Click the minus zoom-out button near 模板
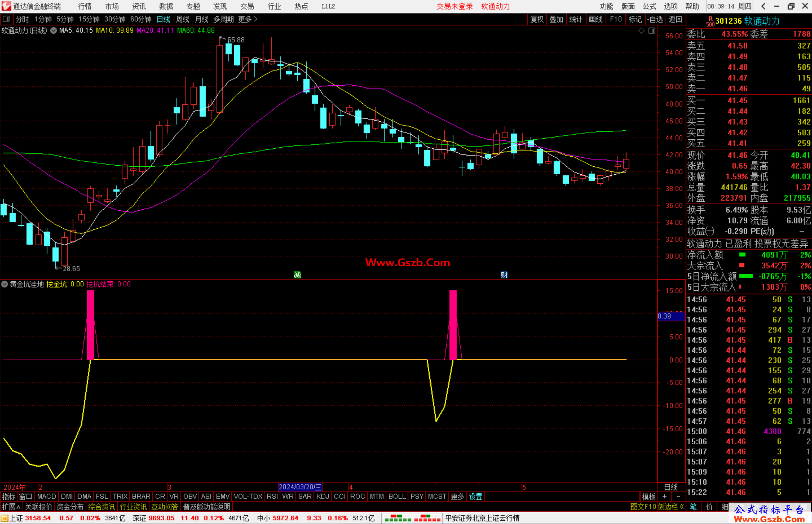The image size is (812, 524). [678, 497]
